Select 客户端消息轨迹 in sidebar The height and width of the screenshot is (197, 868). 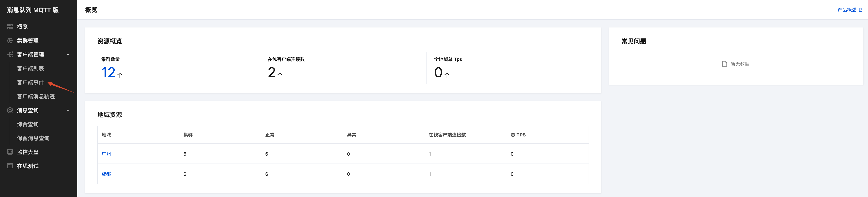(x=36, y=97)
